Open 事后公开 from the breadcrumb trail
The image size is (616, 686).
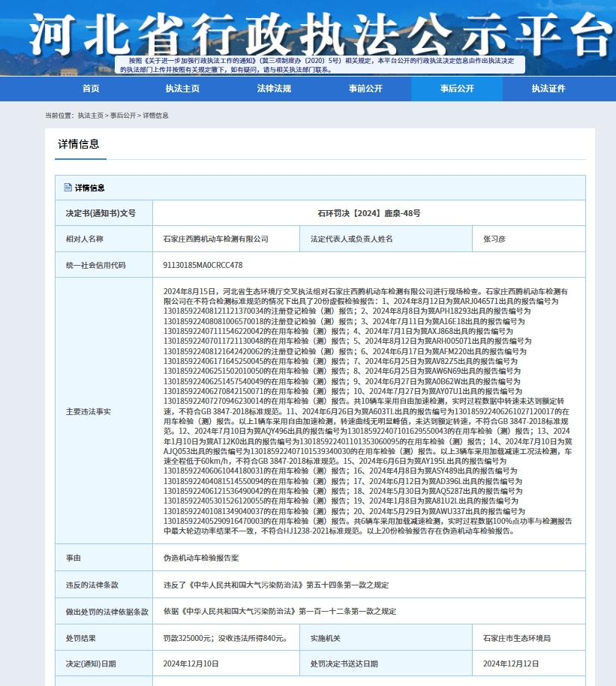point(122,116)
